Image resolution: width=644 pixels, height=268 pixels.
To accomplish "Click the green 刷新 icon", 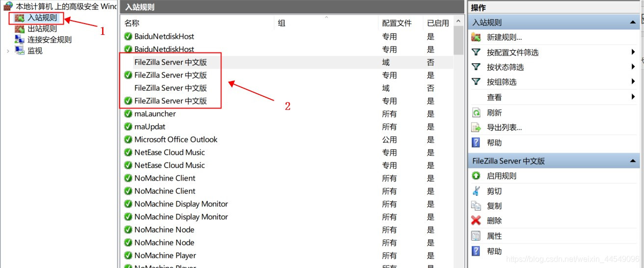I will 476,112.
